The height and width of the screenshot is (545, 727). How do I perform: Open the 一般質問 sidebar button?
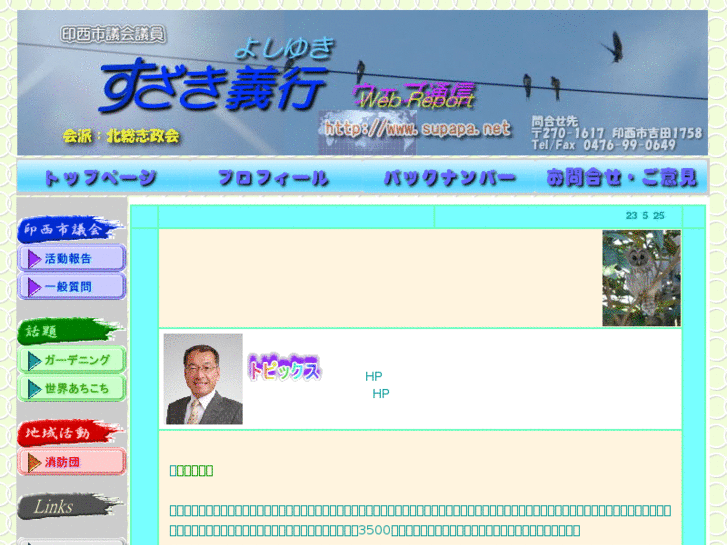[72, 287]
